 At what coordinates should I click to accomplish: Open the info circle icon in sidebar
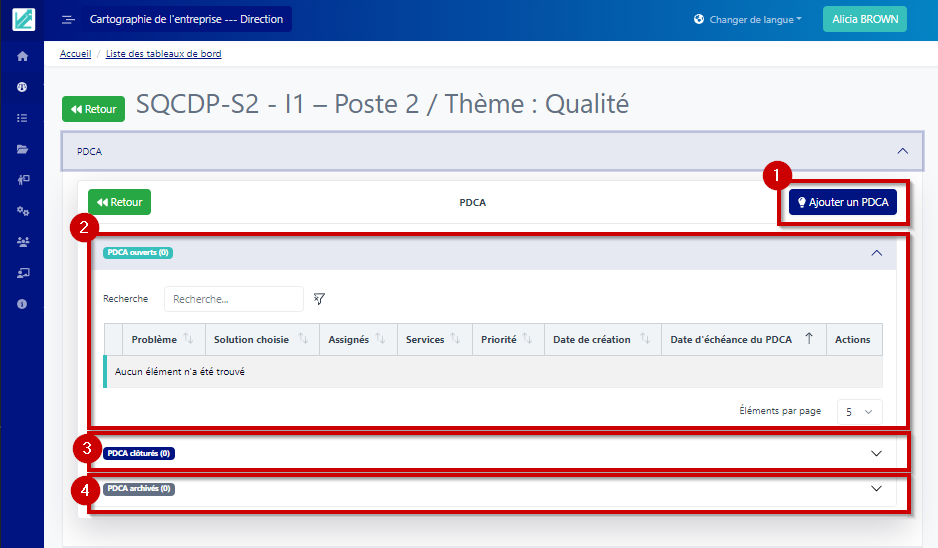click(22, 303)
